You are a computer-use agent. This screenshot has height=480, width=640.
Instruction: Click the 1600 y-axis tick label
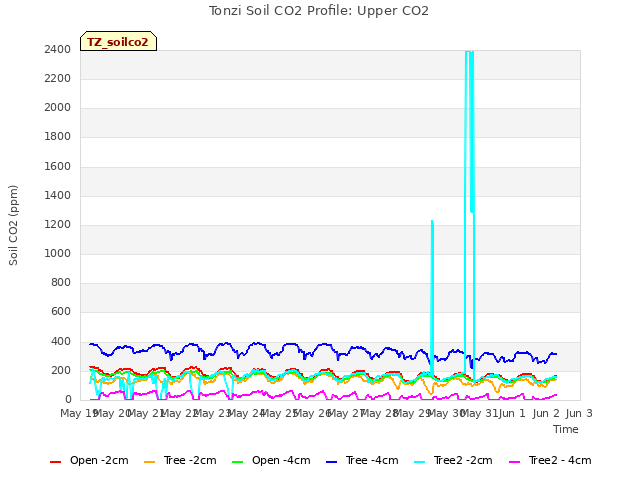click(58, 167)
